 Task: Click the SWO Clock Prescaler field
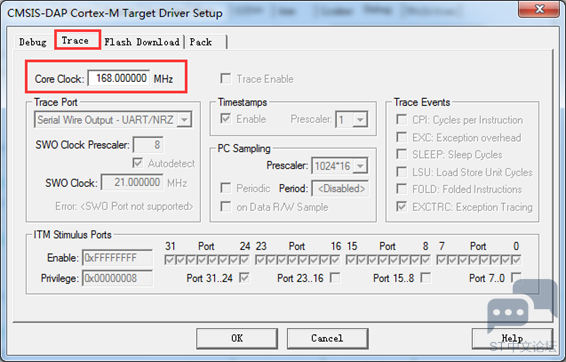coord(148,145)
